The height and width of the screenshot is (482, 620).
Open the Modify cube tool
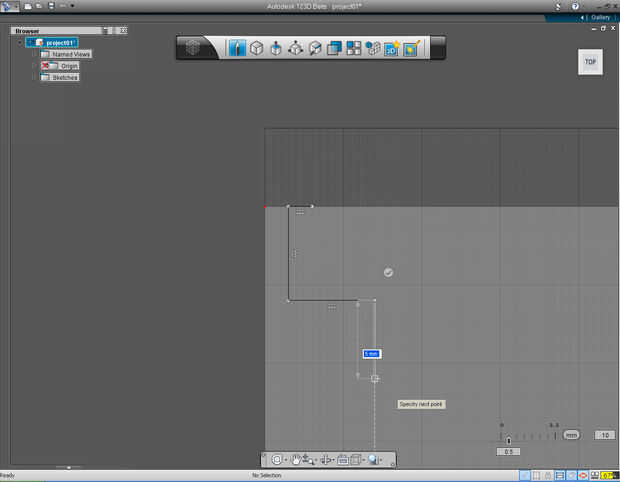coord(295,48)
